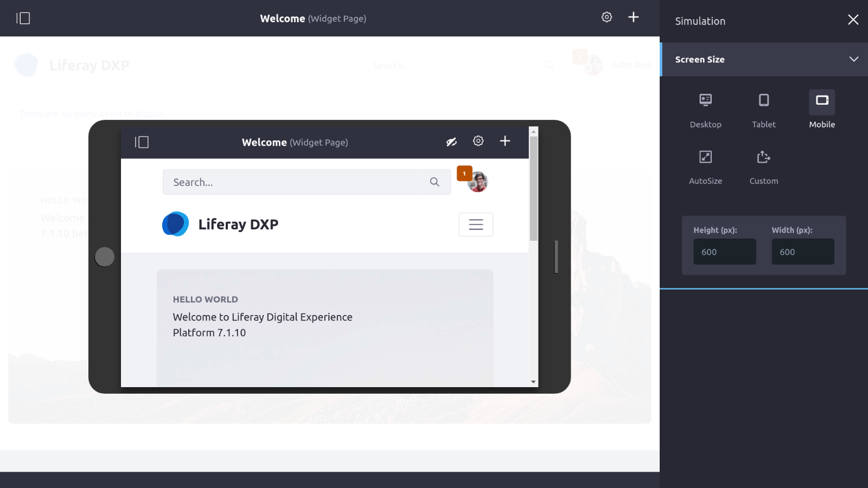The image size is (868, 488).
Task: Open the user avatar in the preview
Action: pyautogui.click(x=478, y=182)
